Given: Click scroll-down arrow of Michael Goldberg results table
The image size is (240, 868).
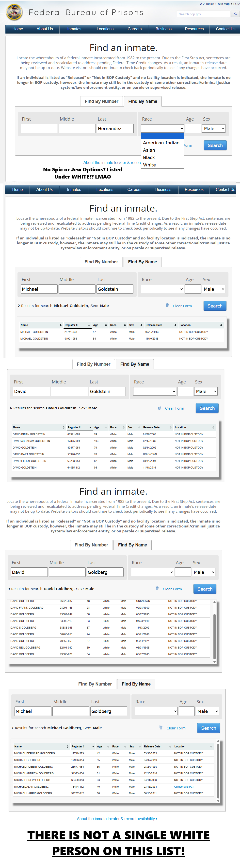Looking at the screenshot, I should 218,801.
